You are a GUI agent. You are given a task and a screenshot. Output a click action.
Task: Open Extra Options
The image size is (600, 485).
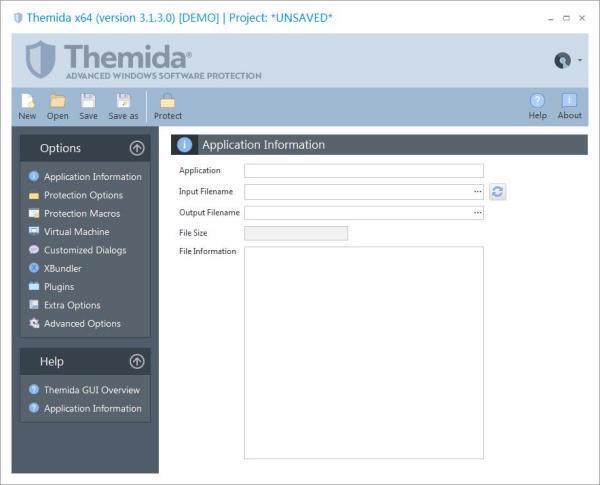(x=72, y=305)
